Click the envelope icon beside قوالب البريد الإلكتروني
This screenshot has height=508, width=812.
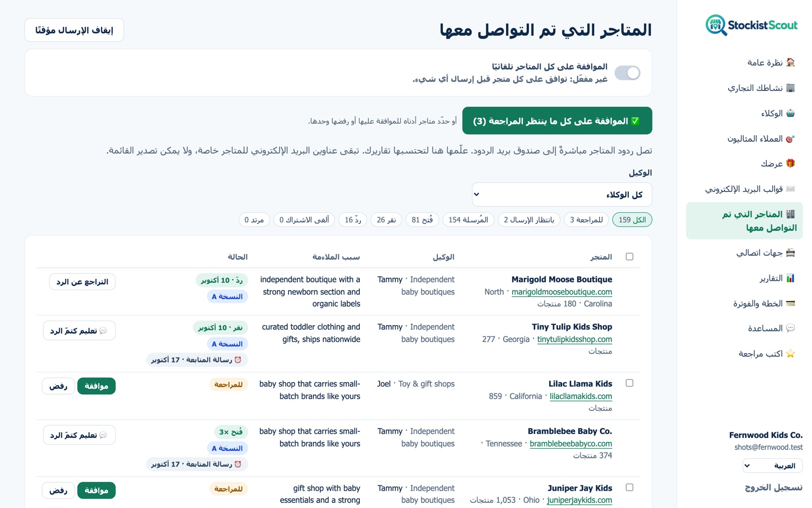click(790, 189)
